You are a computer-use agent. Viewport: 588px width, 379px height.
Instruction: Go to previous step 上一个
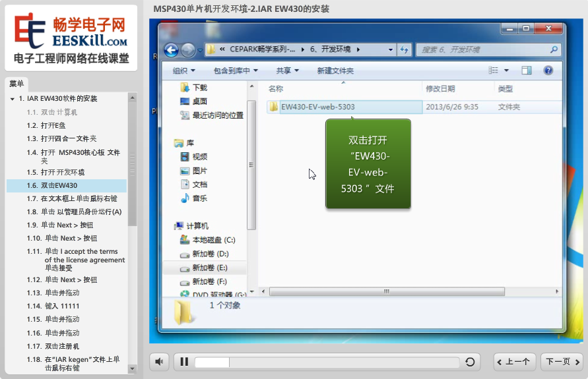pyautogui.click(x=514, y=362)
